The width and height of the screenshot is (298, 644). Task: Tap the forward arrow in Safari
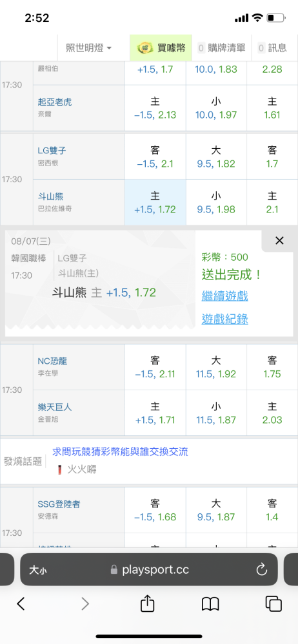coord(85,603)
